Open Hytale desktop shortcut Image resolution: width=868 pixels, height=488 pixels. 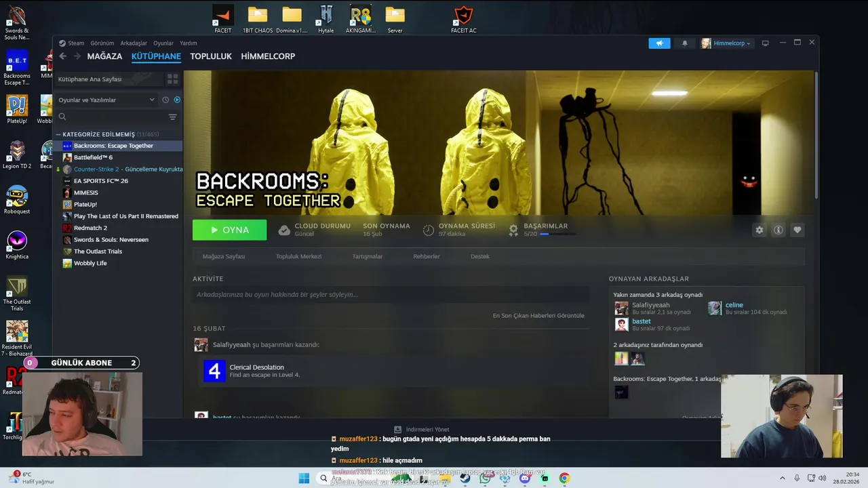tap(325, 19)
